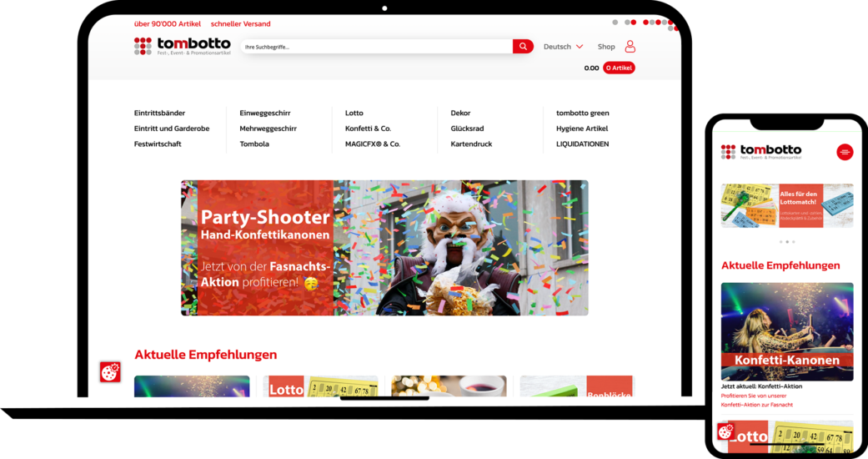Select the last carousel dot on phone
Viewport: 868px width, 459px height.
click(x=793, y=242)
